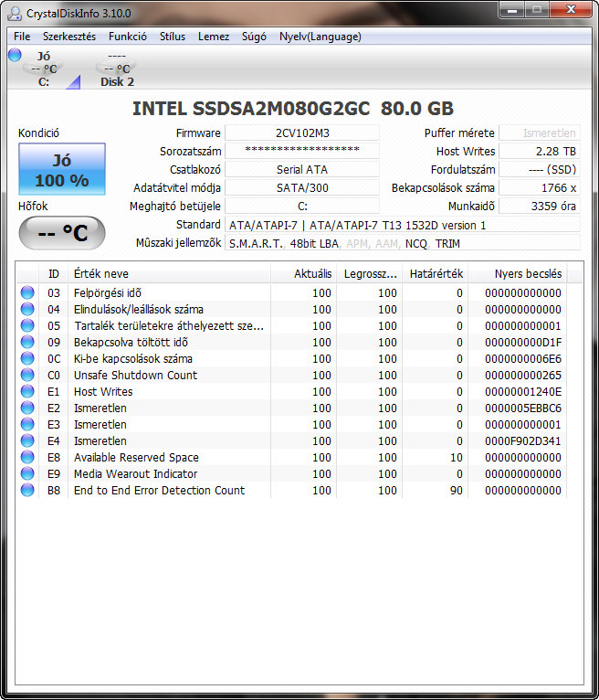Click status orb for Media Wearout Indicator
The image size is (599, 700).
pyautogui.click(x=27, y=473)
